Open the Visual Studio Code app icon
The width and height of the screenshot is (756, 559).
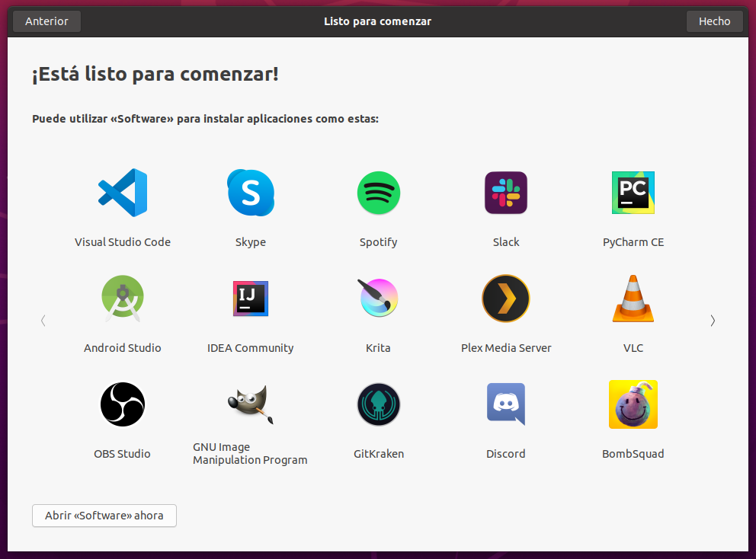click(x=123, y=193)
